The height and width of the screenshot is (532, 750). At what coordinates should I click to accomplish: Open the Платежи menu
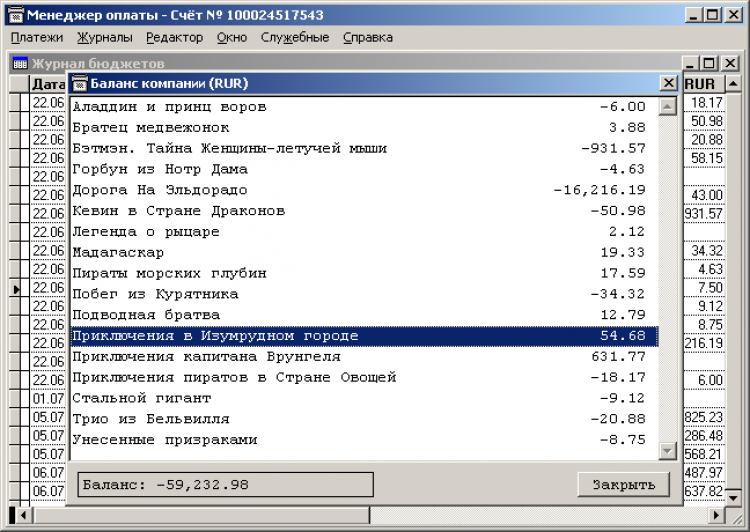tap(37, 37)
